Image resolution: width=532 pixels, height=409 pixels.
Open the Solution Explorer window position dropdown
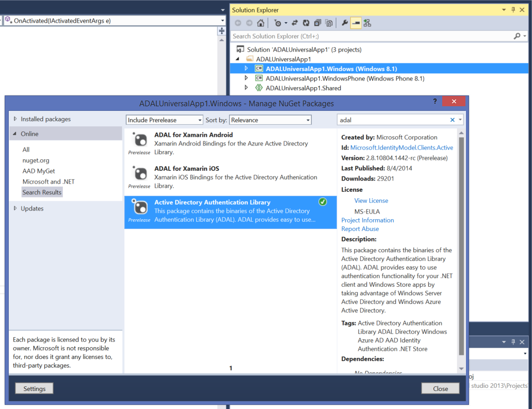pos(504,10)
